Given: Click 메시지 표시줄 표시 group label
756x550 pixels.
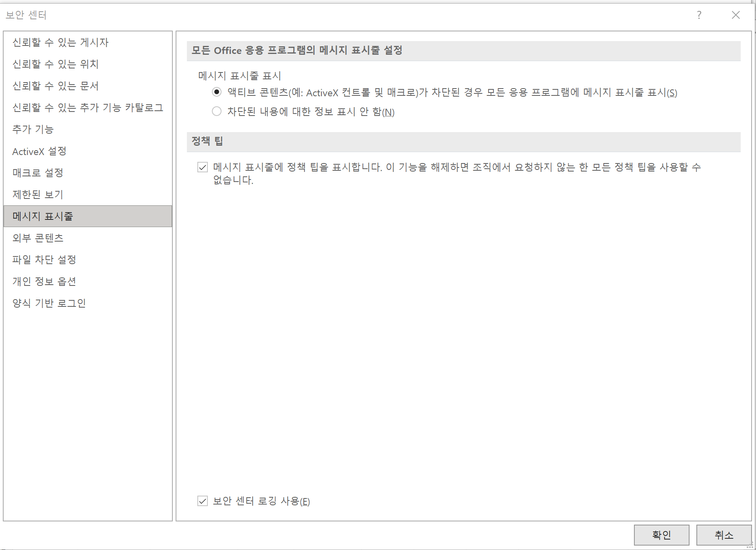Looking at the screenshot, I should [x=240, y=76].
